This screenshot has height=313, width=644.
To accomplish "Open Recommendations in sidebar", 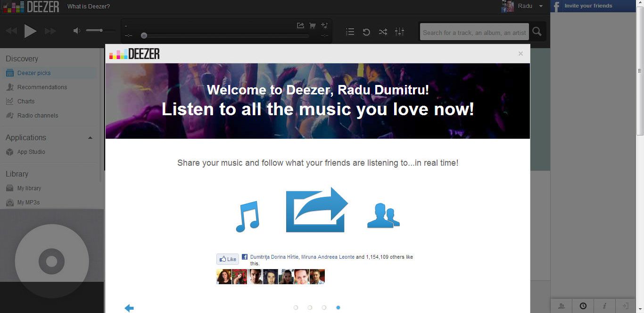I will pos(42,87).
